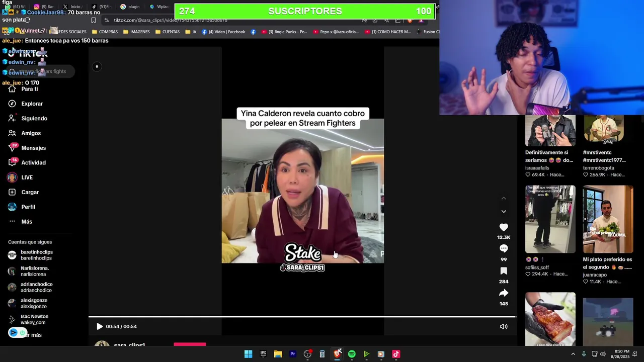Screen dimensions: 644x362
Task: Open the CUENTAS bookmarks folder
Action: 168,32
